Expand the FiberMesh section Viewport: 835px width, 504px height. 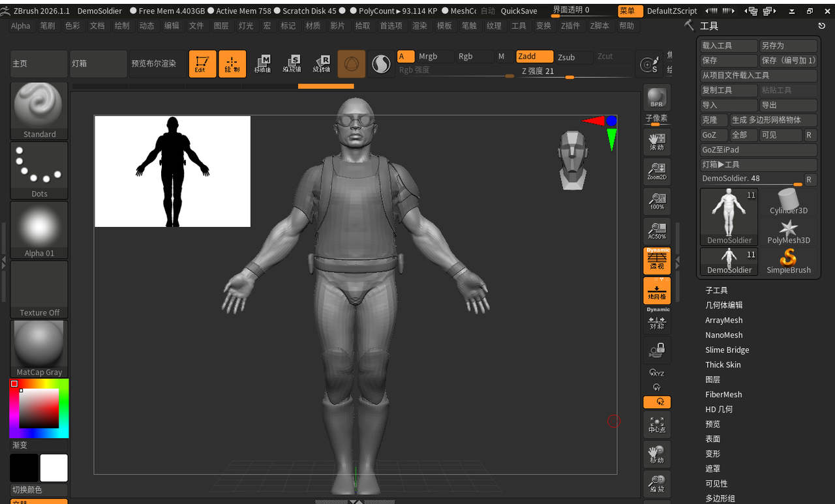(x=723, y=394)
